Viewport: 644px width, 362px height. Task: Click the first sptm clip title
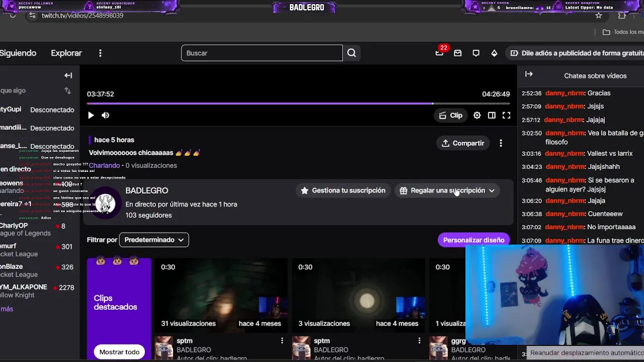(185, 341)
